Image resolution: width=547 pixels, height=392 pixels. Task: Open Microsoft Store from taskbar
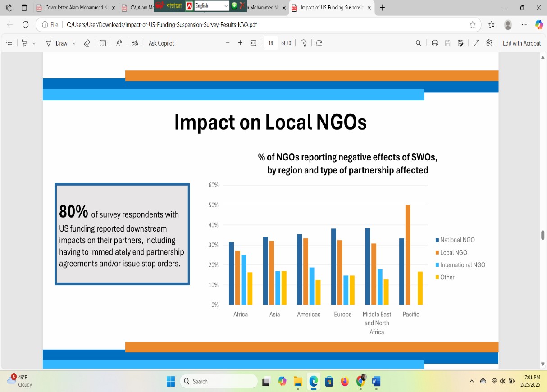point(329,382)
